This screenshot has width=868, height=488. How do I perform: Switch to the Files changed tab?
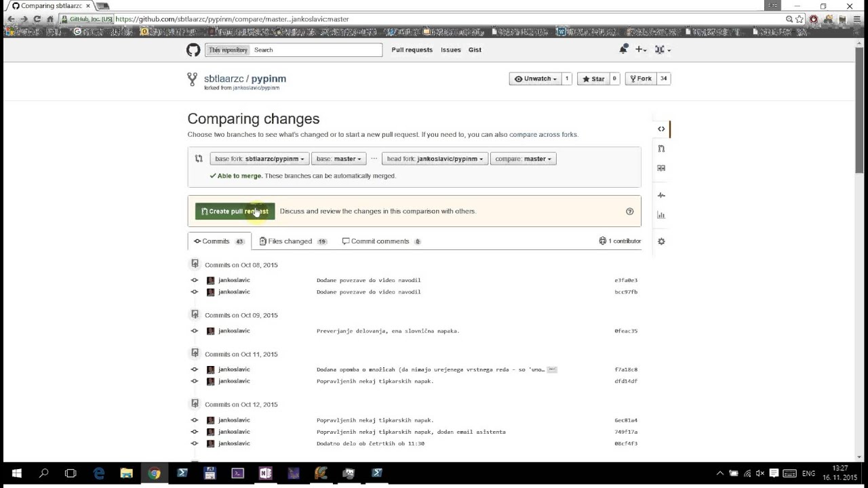(x=293, y=241)
